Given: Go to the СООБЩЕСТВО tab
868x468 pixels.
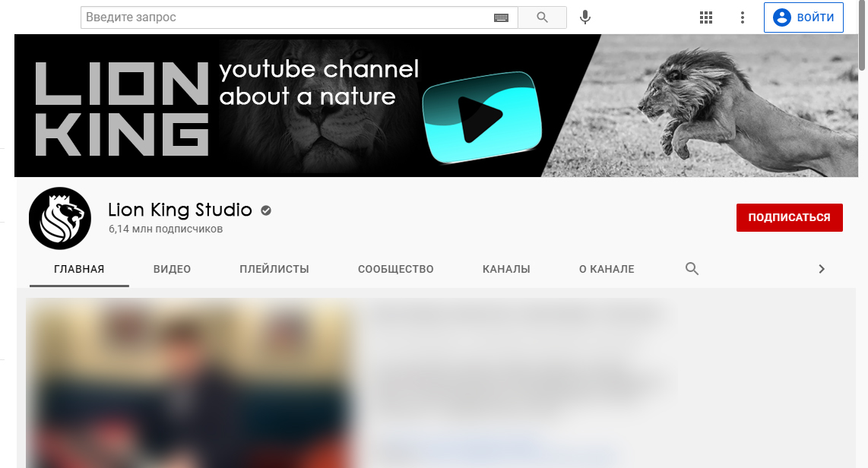Looking at the screenshot, I should tap(396, 270).
